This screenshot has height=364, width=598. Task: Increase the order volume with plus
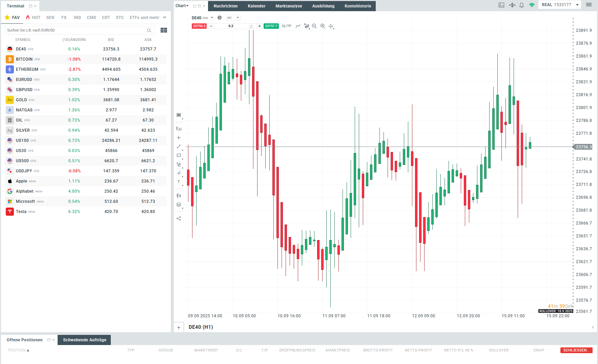(x=260, y=26)
